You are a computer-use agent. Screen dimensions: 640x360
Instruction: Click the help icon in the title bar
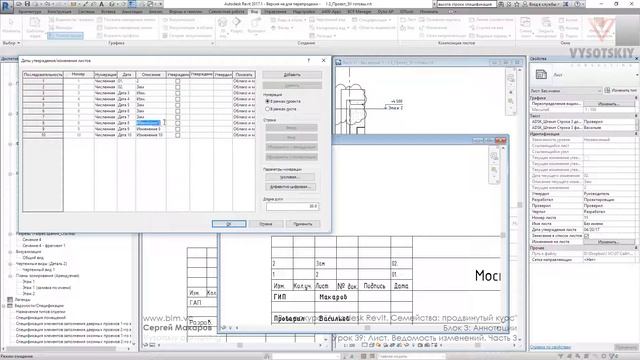point(578,4)
